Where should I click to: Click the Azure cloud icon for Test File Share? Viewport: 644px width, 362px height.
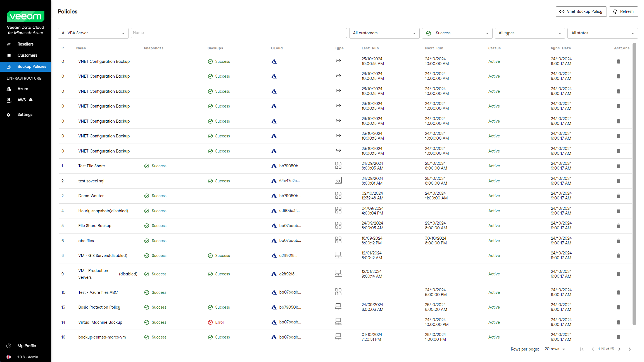click(274, 166)
